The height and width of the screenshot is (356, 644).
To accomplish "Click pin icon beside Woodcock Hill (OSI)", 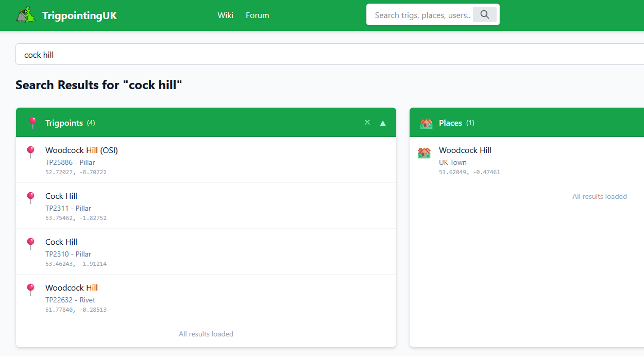I will click(x=30, y=152).
